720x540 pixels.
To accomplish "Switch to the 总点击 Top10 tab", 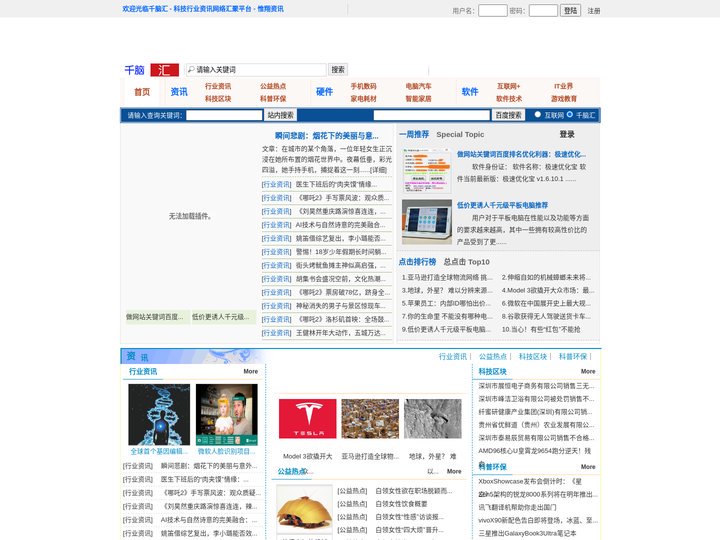I will point(467,262).
